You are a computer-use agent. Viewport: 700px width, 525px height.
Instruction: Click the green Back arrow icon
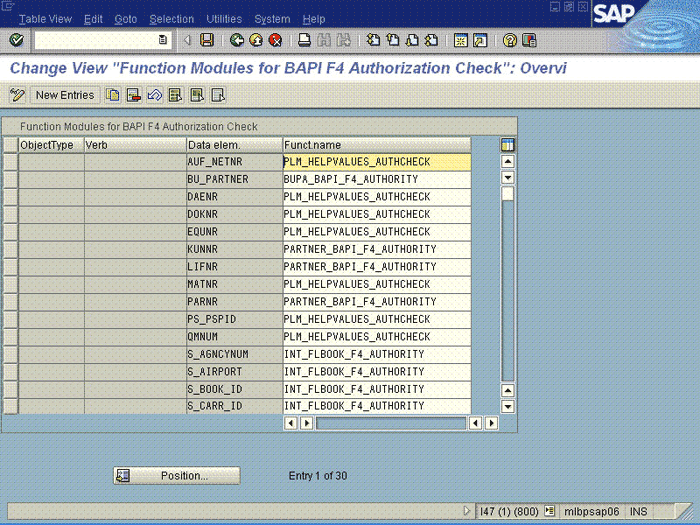pos(237,40)
